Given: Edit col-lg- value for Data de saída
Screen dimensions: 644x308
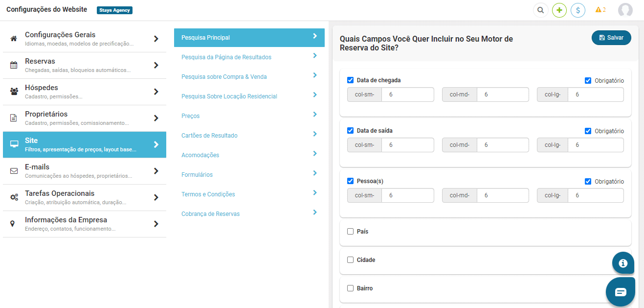Looking at the screenshot, I should point(596,145).
